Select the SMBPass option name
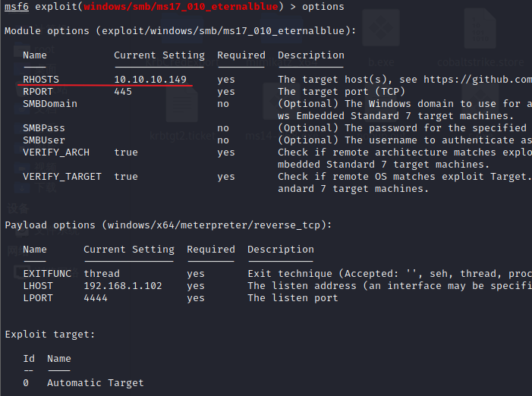 (44, 128)
